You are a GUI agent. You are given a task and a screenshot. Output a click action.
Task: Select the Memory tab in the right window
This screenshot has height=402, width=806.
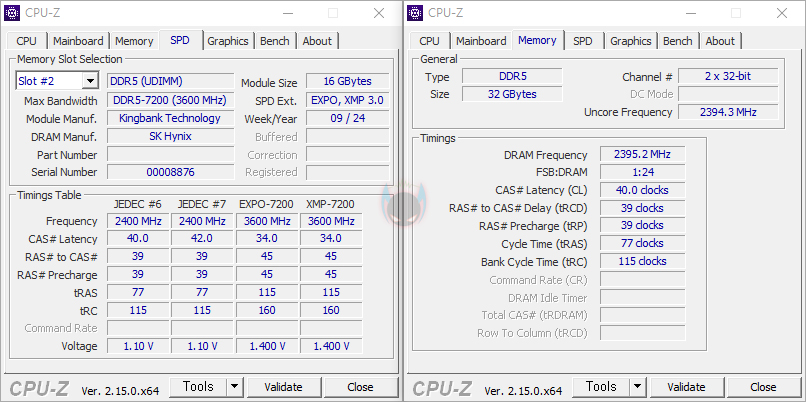tap(537, 40)
